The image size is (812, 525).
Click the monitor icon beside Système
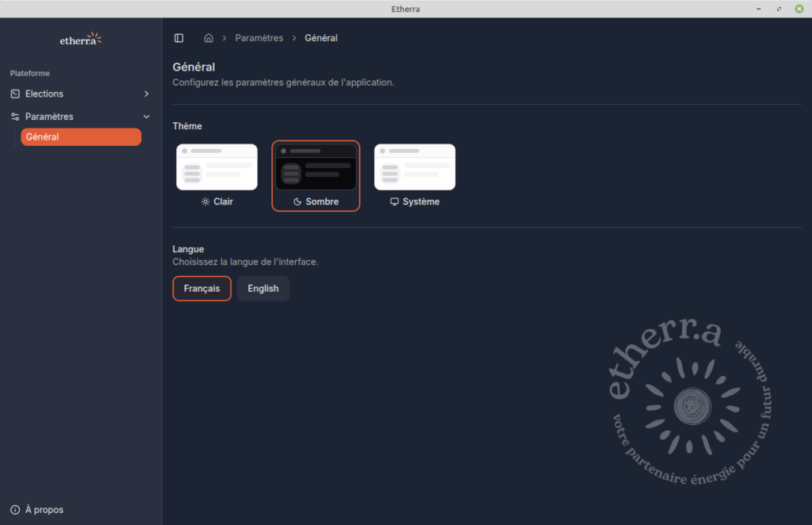394,202
